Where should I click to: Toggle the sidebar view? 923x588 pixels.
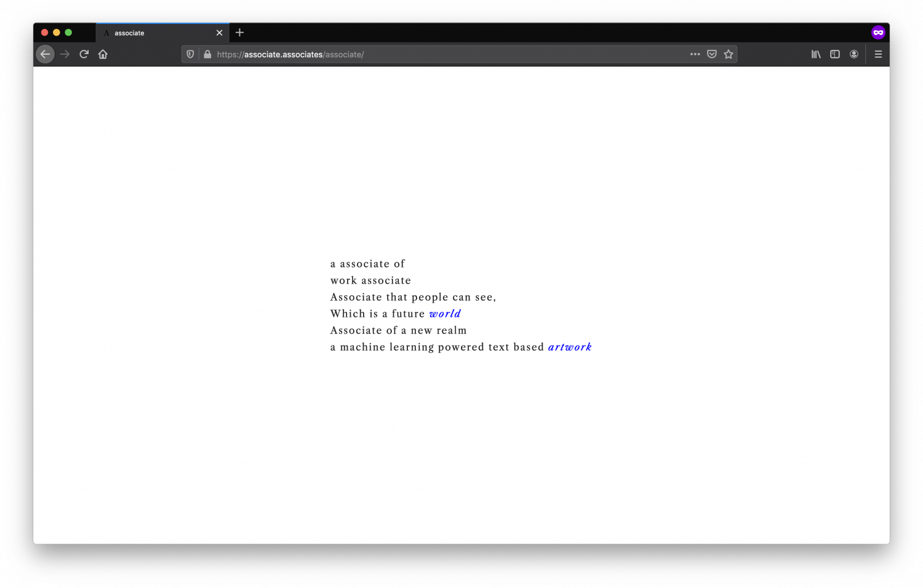point(835,54)
